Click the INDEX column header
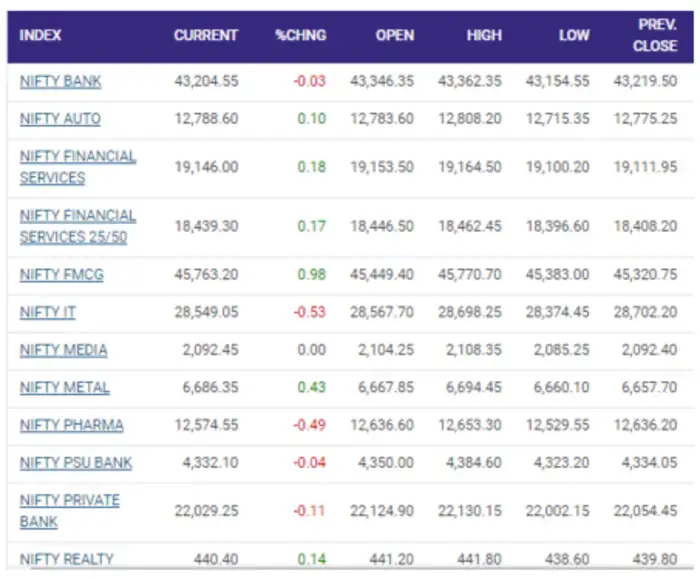 40,35
